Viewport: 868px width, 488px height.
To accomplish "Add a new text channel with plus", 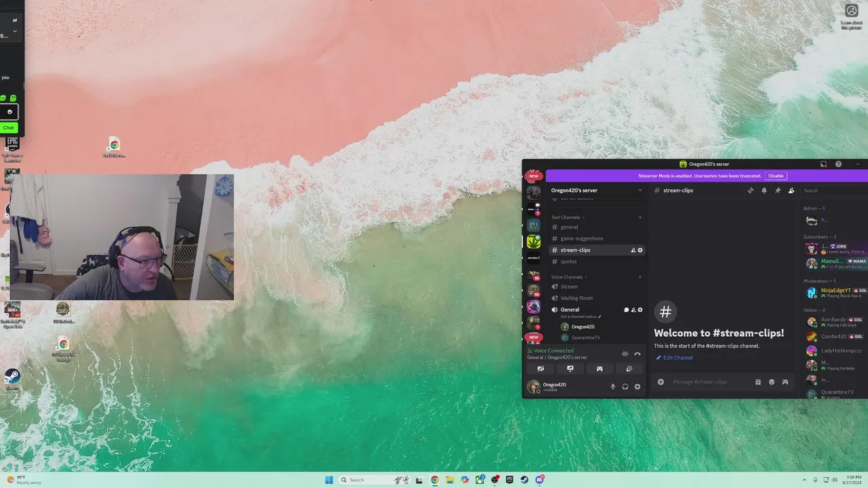I will click(639, 218).
